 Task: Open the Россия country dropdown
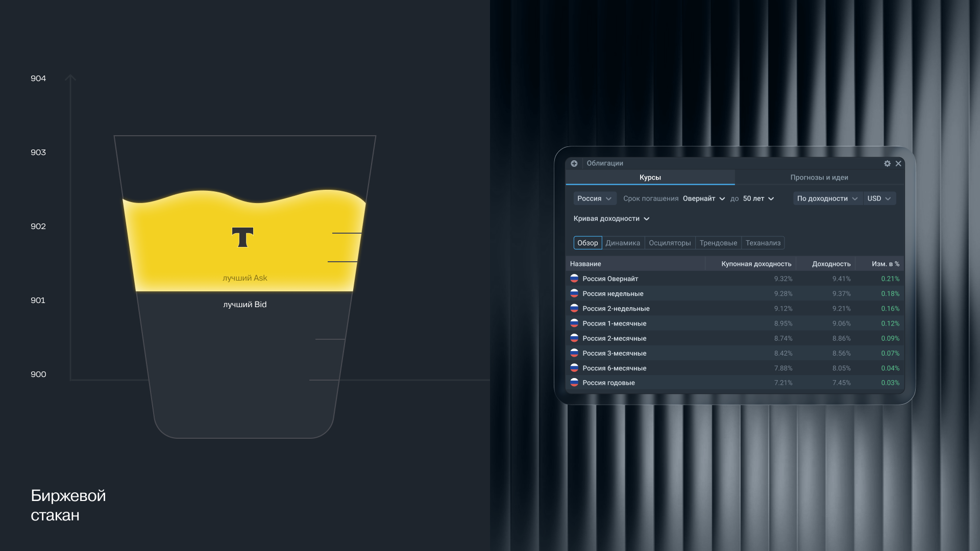[595, 198]
